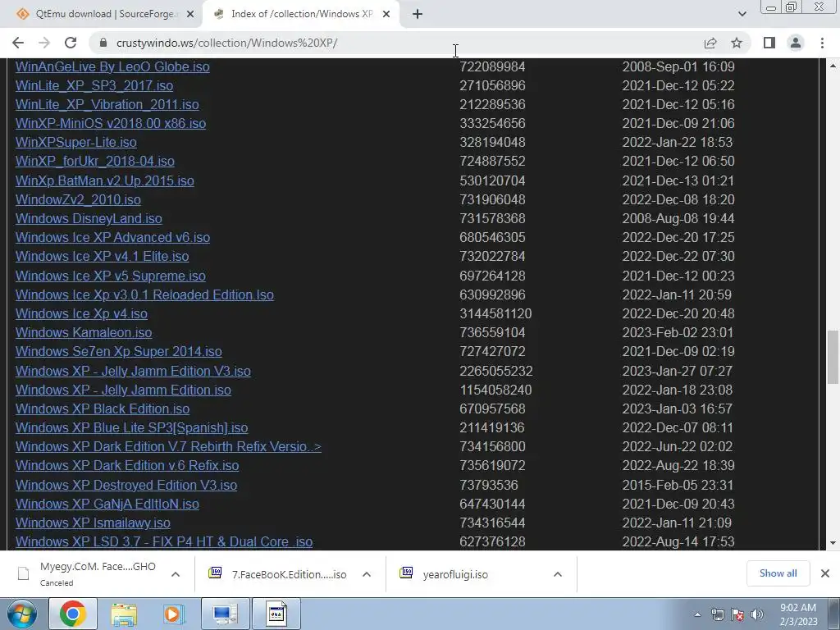Download WinLite_XP_SP3_2017.iso
The image size is (840, 630).
tap(94, 85)
